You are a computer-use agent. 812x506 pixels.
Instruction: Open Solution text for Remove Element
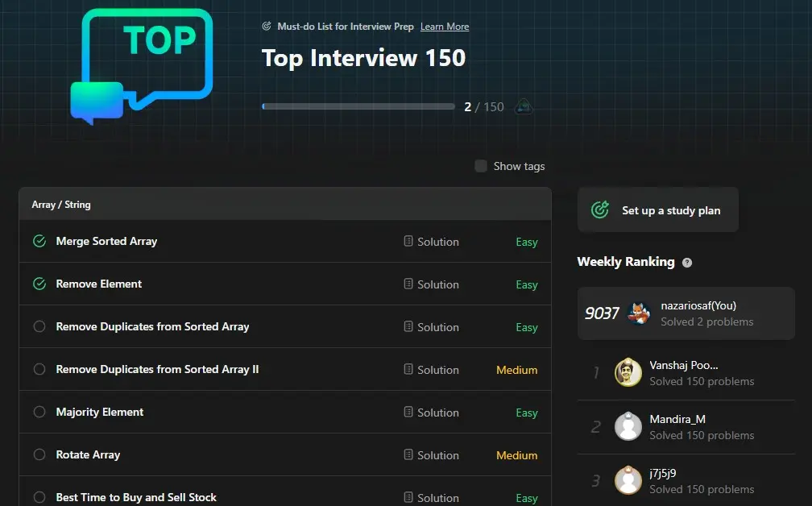438,284
